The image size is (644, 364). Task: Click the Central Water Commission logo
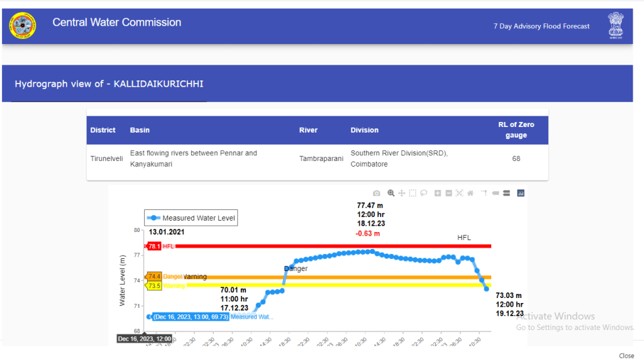(x=23, y=26)
